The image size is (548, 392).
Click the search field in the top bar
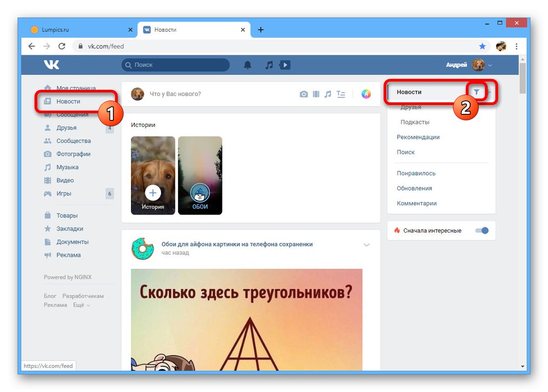[x=175, y=65]
